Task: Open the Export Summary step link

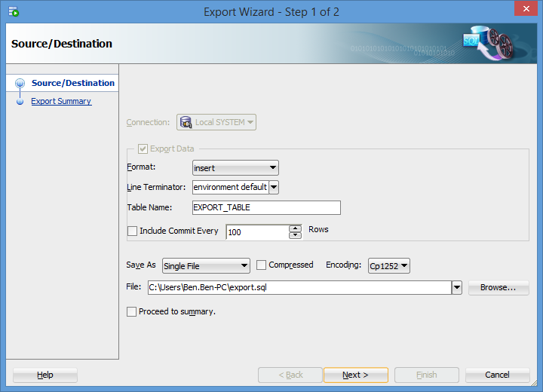Action: (x=61, y=101)
